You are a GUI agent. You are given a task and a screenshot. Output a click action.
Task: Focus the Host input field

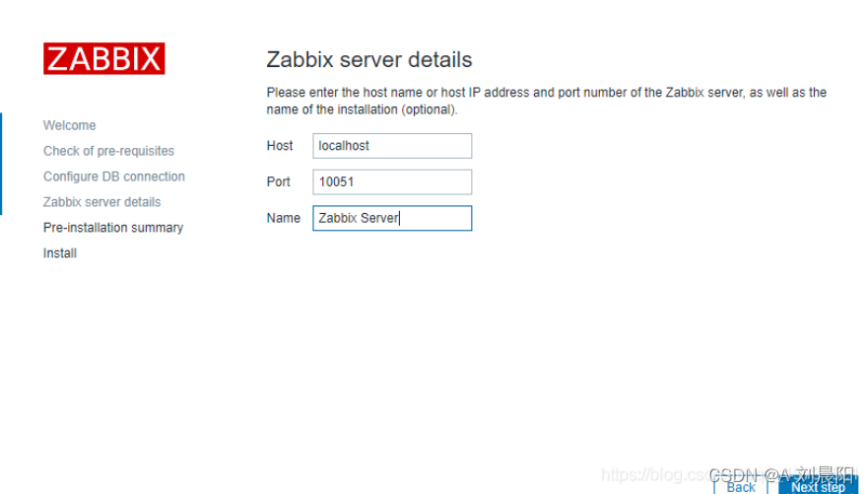392,146
